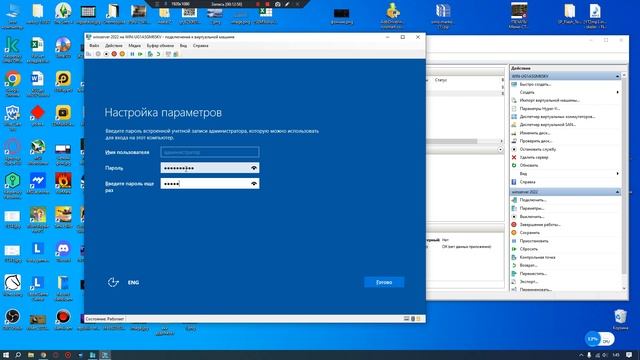This screenshot has width=640, height=360.
Task: Expand the Вид submenu arrow in Actions pane
Action: click(x=617, y=173)
